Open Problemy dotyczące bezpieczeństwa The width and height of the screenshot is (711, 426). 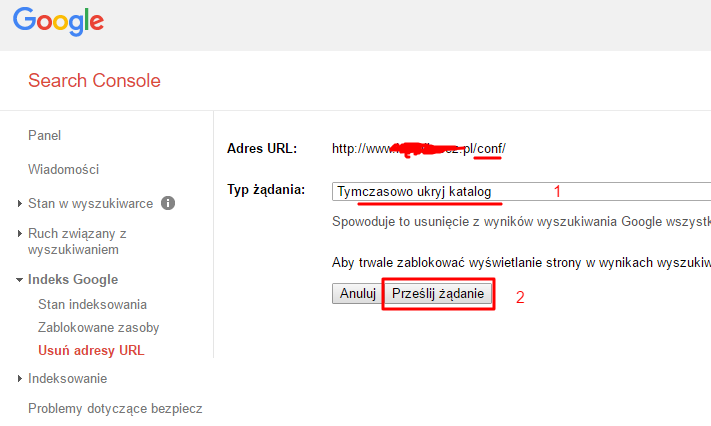[x=115, y=409]
